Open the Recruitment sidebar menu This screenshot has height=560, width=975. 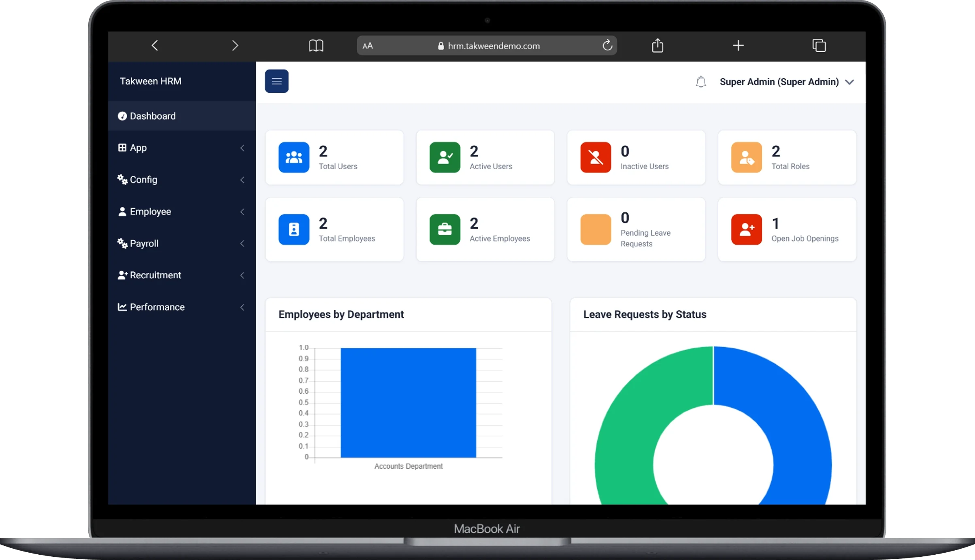point(182,275)
